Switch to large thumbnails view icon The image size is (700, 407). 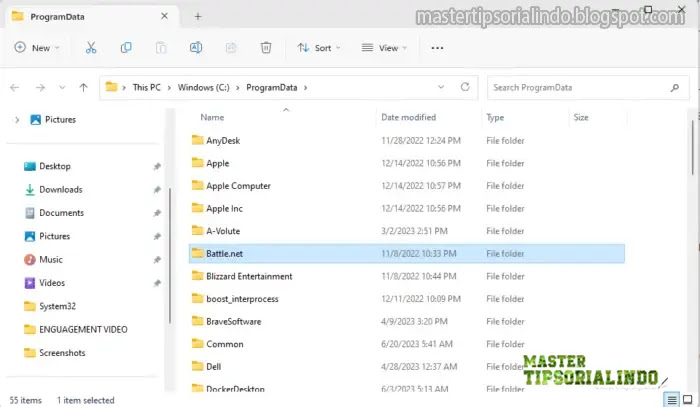[688, 399]
